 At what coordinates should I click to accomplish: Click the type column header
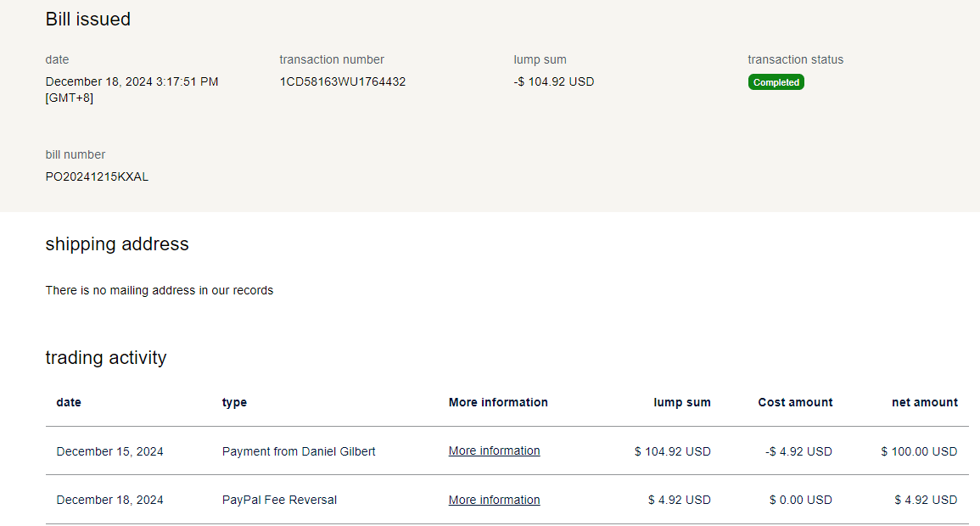(234, 403)
